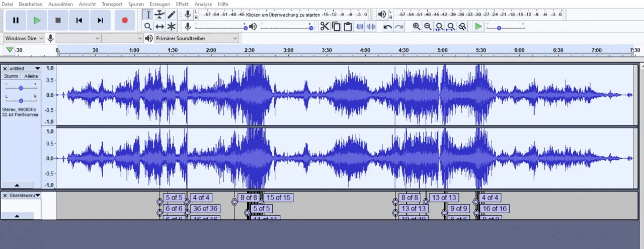Click the '15 of 15' clipping label

[278, 198]
